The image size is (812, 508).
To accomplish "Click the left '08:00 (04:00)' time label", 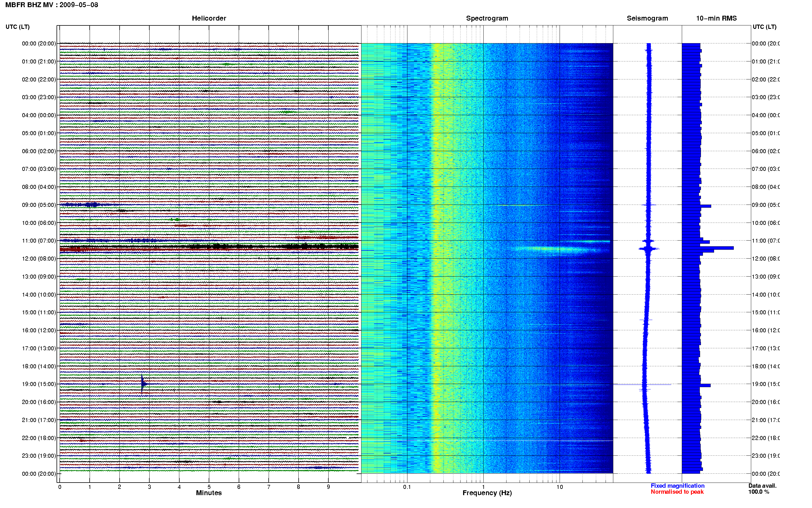I will click(39, 187).
